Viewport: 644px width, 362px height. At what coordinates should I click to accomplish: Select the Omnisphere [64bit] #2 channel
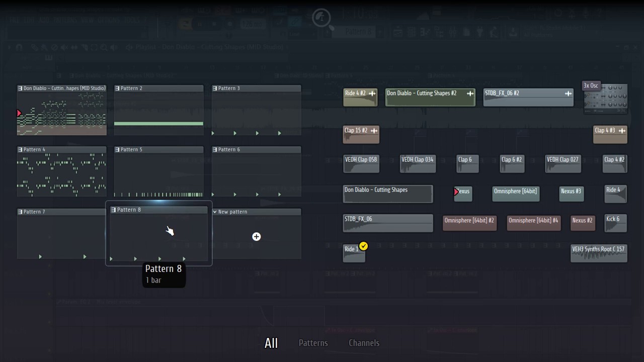tap(469, 223)
